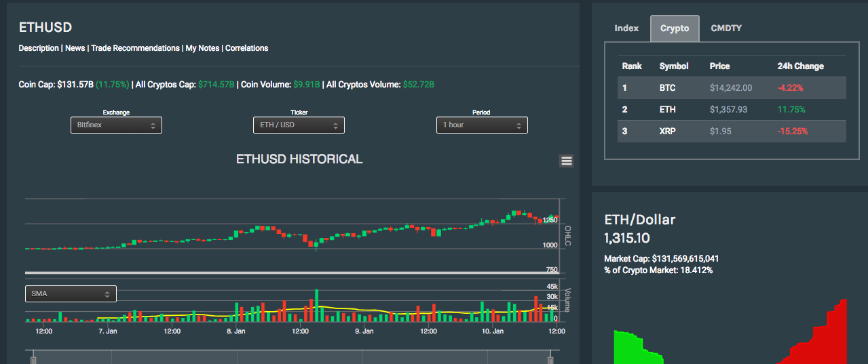
Task: Open the Description link
Action: tap(39, 48)
